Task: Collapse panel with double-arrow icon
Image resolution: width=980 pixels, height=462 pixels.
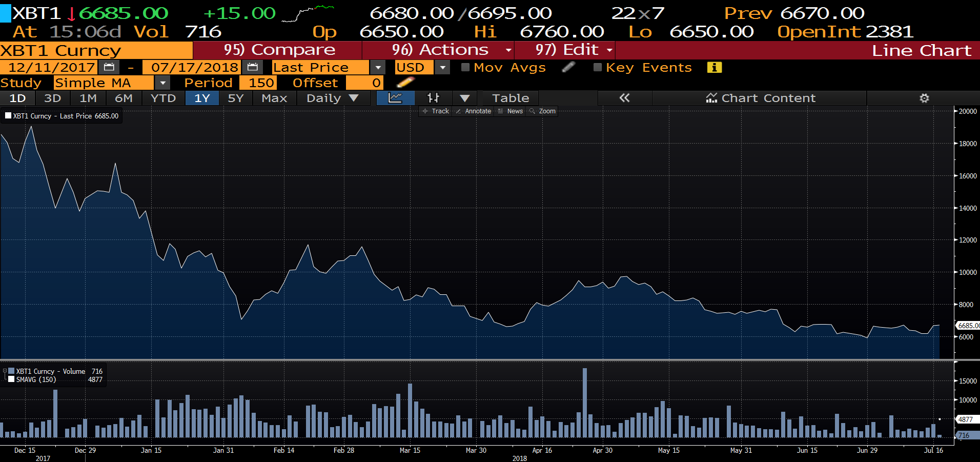Action: tap(624, 98)
